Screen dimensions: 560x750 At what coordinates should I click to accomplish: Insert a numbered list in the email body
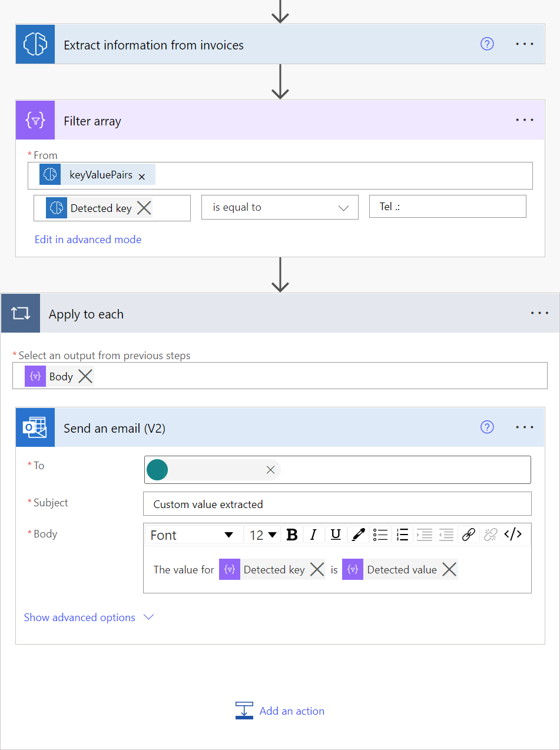coord(402,535)
